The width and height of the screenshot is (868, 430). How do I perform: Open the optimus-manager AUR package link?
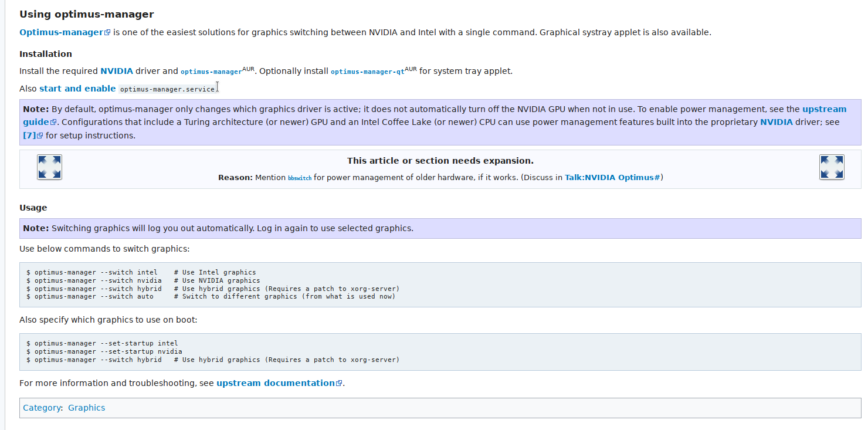tap(211, 72)
